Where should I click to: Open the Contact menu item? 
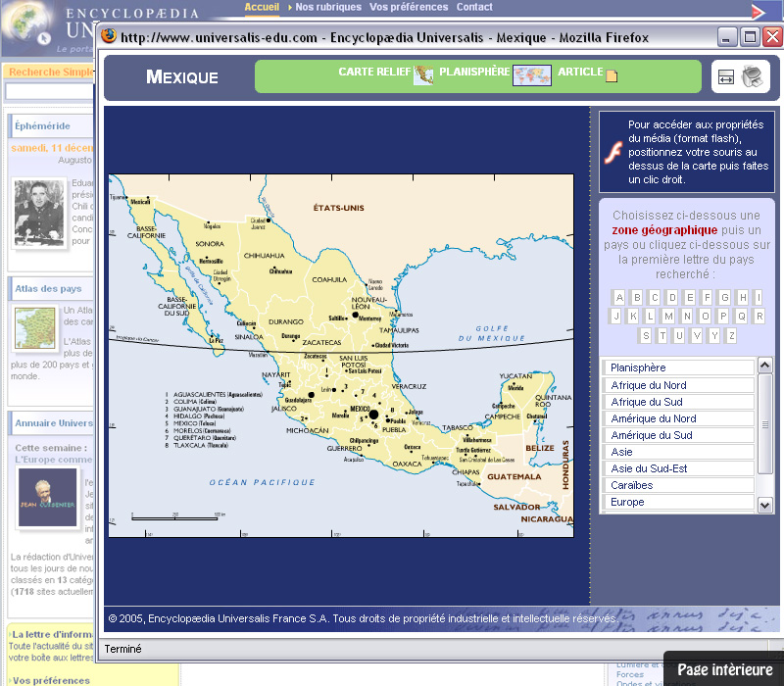pyautogui.click(x=474, y=7)
